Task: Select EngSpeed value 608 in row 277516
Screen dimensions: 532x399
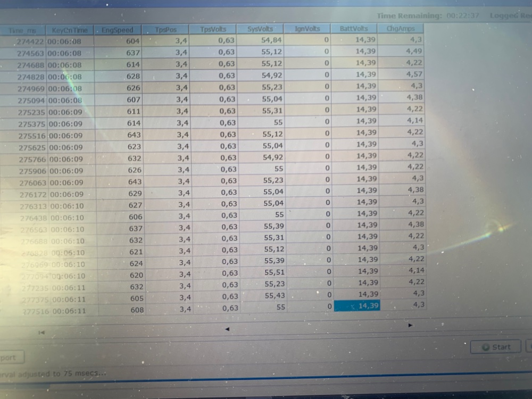Action: [122, 310]
